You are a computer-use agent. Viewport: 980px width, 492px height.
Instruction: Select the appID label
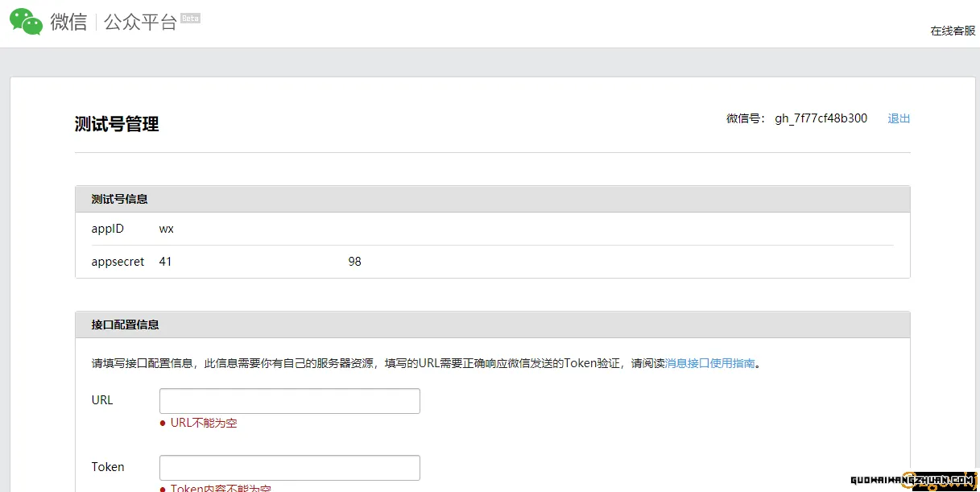pos(108,229)
